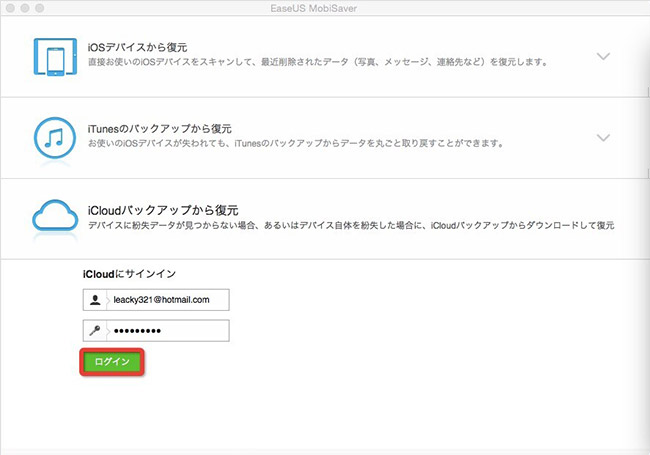
Task: Focus the iCloud email input field
Action: click(x=156, y=300)
